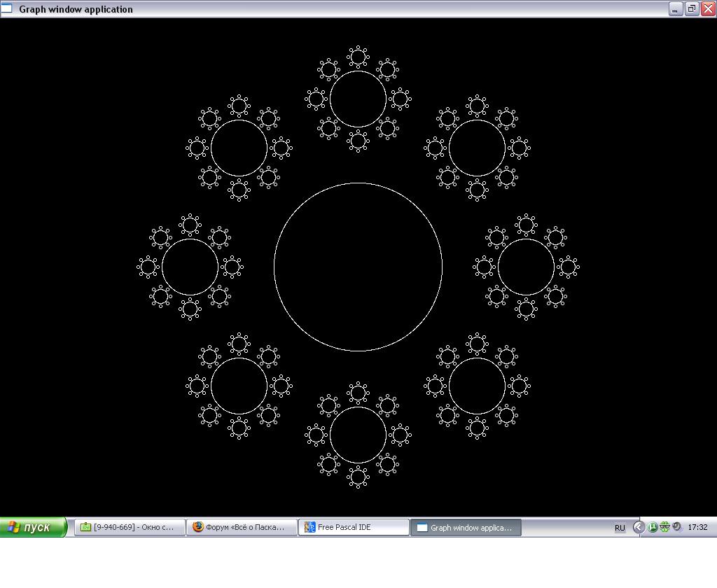
Task: Click the Graph window application title bar text
Action: pyautogui.click(x=76, y=9)
